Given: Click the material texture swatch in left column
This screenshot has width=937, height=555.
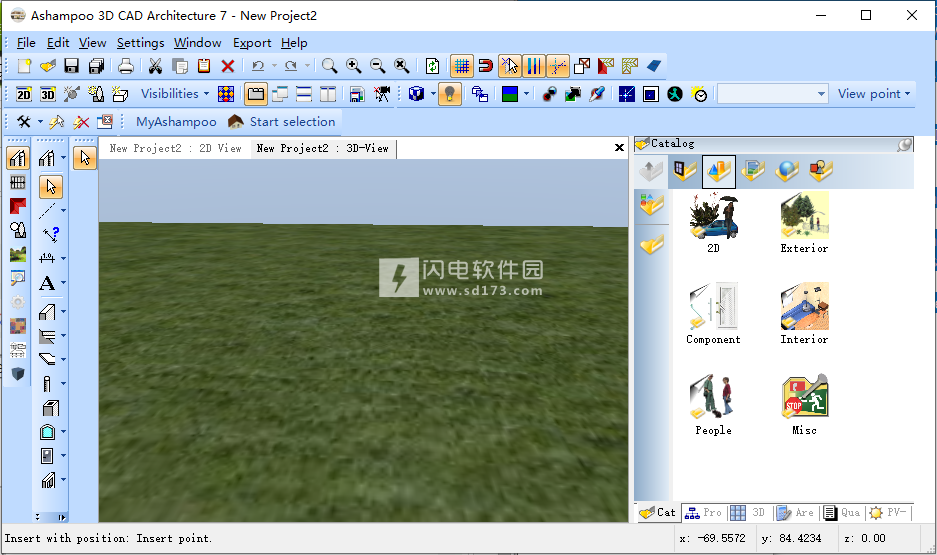Looking at the screenshot, I should coord(18,326).
